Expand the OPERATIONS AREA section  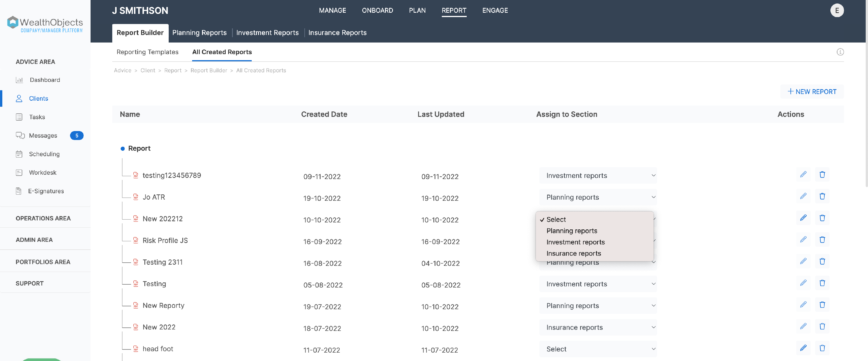coord(43,218)
